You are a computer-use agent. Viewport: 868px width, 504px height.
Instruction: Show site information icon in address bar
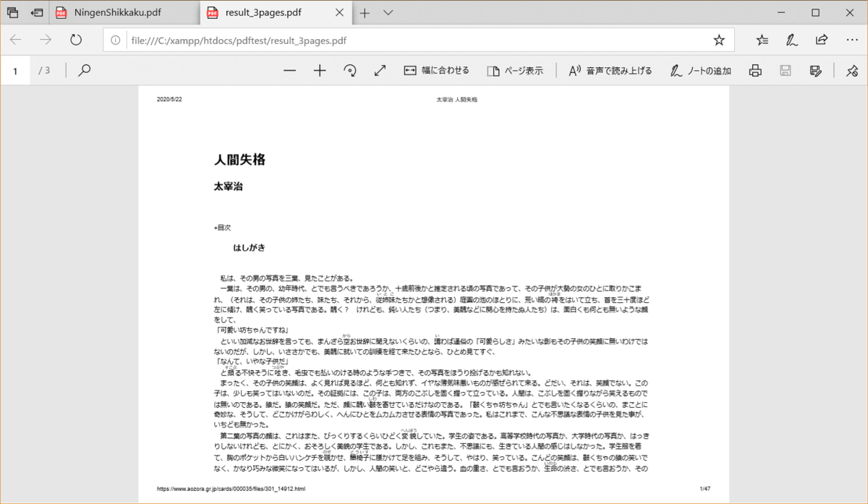(116, 40)
